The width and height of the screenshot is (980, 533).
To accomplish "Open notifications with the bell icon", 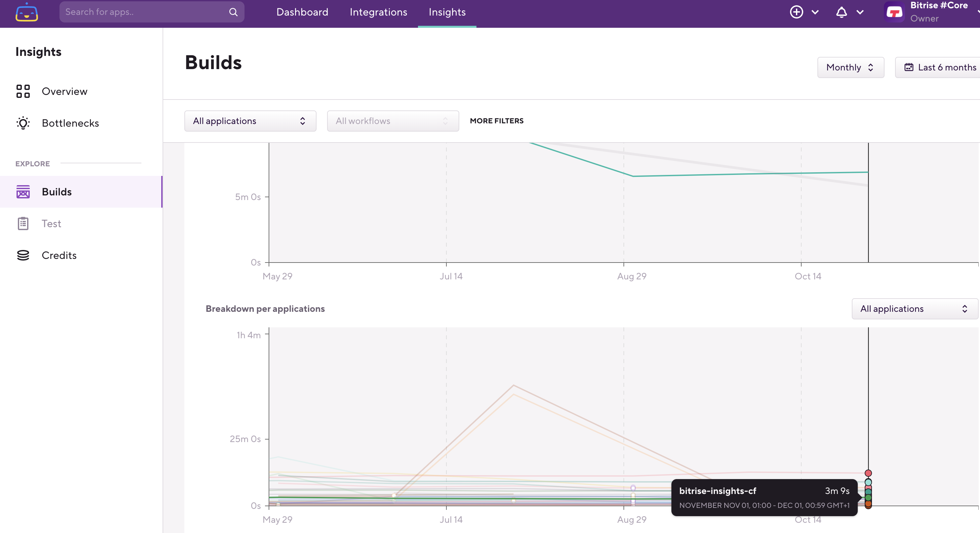I will click(841, 12).
